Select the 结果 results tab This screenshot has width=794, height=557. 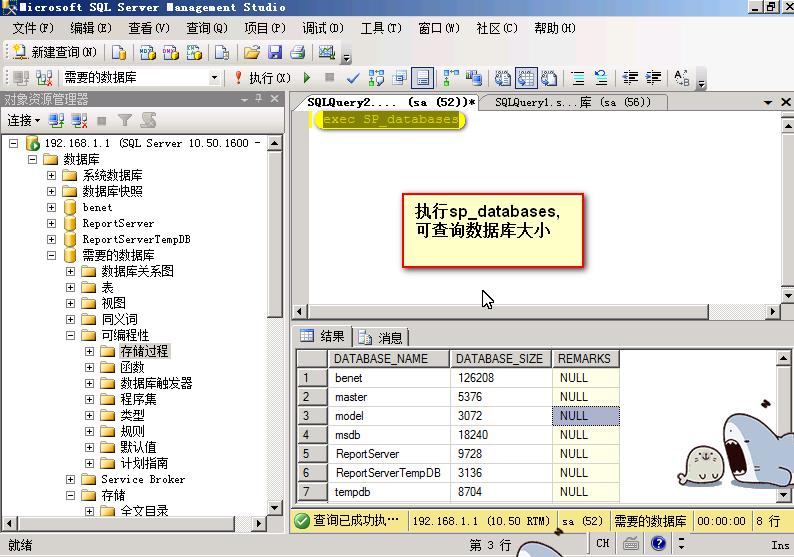coord(323,336)
